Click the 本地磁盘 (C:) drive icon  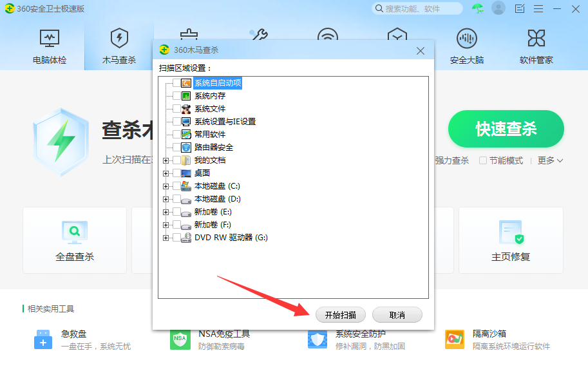186,186
